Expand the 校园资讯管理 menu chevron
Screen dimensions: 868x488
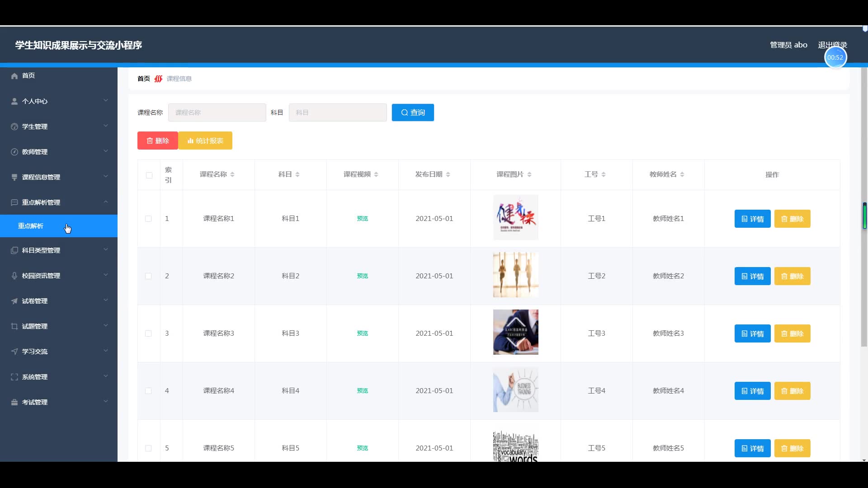pos(106,275)
